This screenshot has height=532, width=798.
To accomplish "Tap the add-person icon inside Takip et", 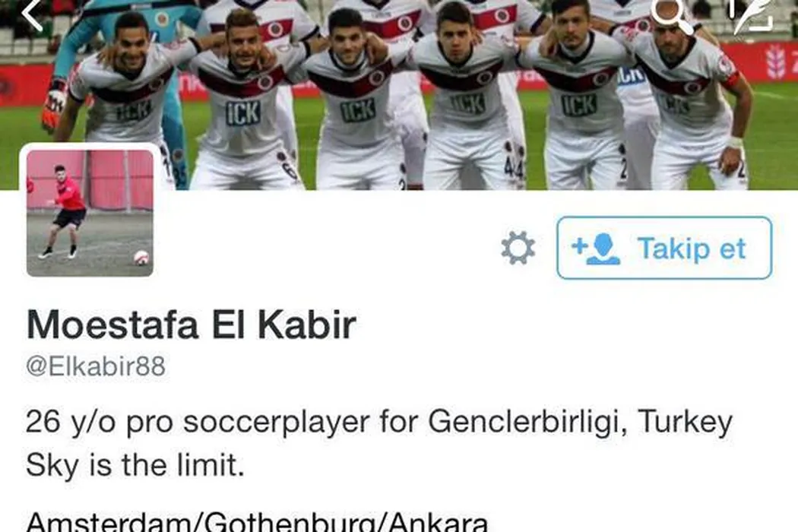I will 596,249.
